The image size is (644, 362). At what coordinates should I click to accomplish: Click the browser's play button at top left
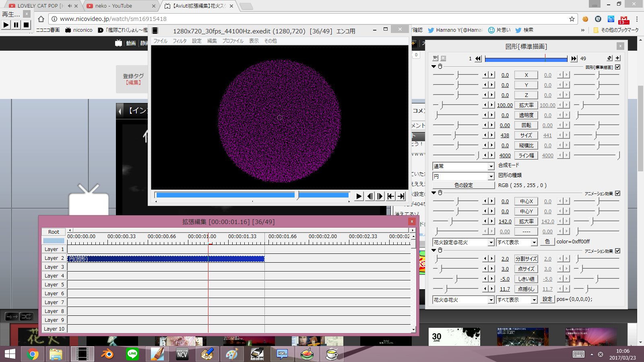click(x=6, y=25)
